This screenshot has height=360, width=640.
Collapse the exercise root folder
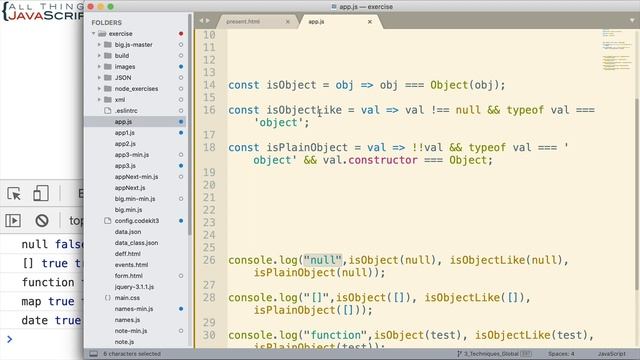(93, 33)
